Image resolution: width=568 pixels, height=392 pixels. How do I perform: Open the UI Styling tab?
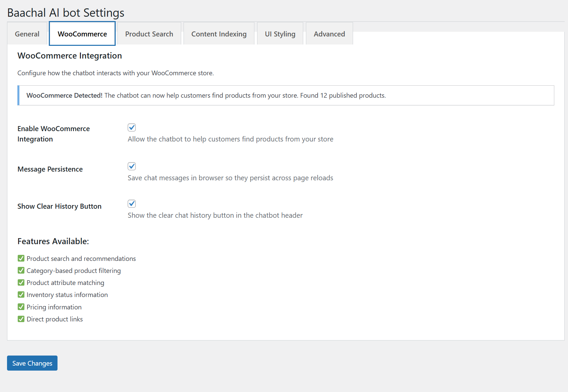click(x=280, y=34)
